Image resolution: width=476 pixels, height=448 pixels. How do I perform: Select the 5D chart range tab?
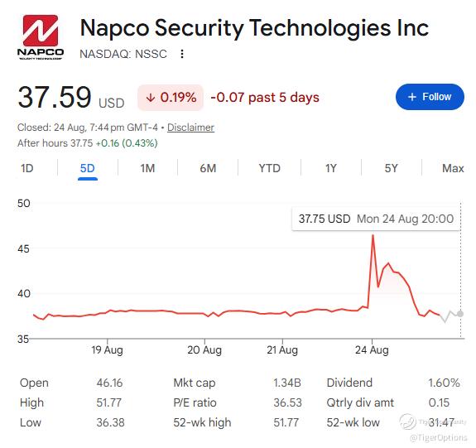click(88, 168)
